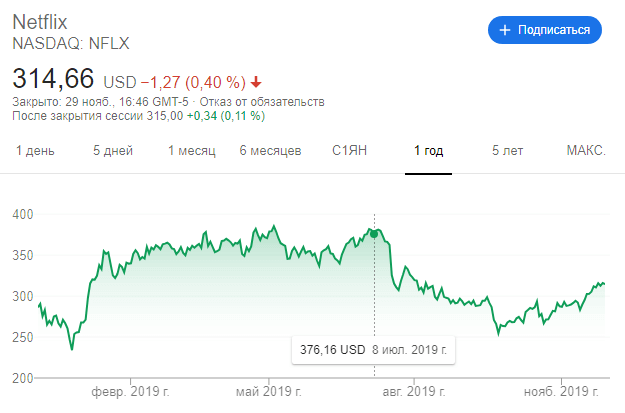Open the Отказ от обязательств disclaimer link

click(x=262, y=102)
